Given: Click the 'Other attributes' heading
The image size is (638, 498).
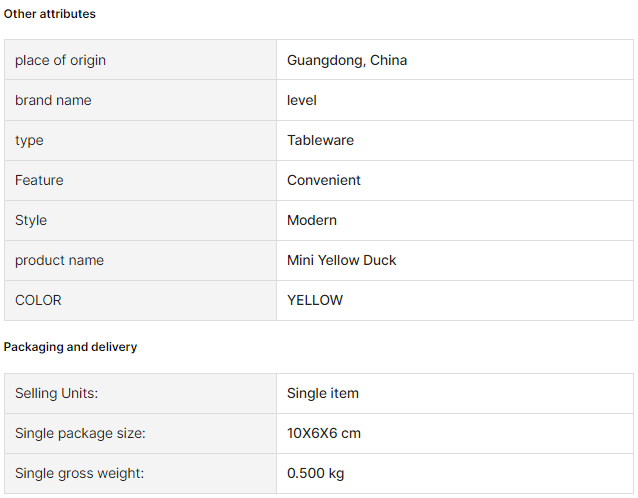Looking at the screenshot, I should tap(50, 14).
